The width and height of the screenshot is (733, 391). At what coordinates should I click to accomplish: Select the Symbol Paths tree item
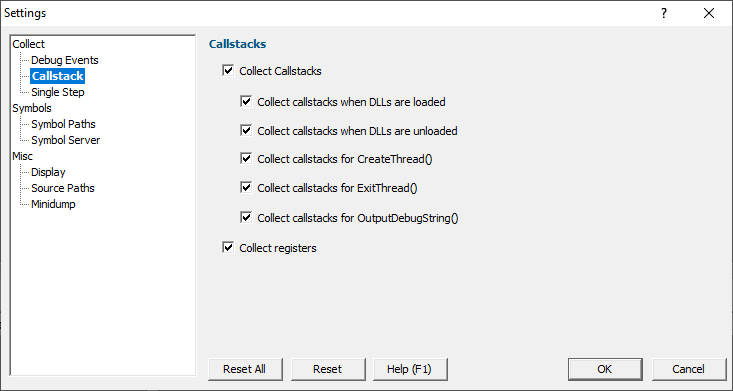pos(64,124)
